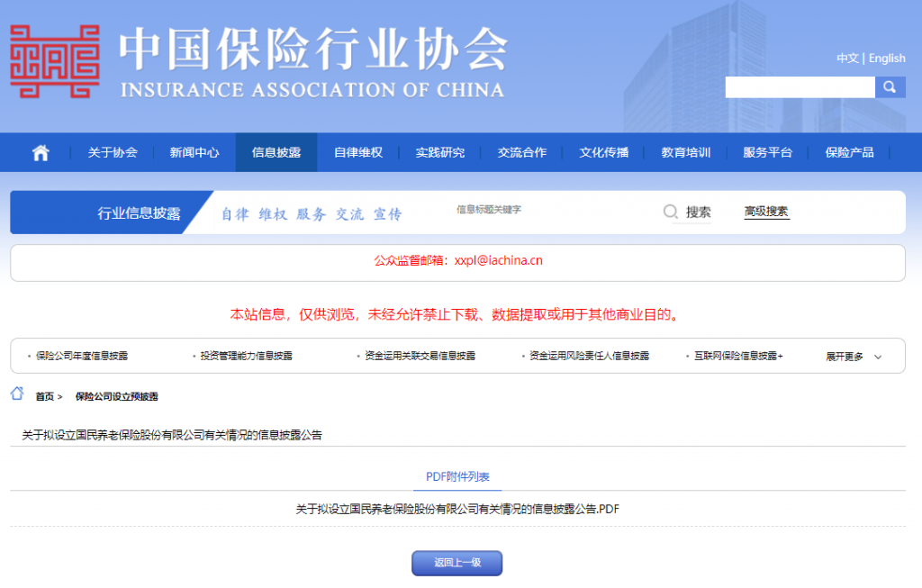Screen dimensions: 922x588
Task: Open 投资管理能力信息披露 category
Action: 247,357
